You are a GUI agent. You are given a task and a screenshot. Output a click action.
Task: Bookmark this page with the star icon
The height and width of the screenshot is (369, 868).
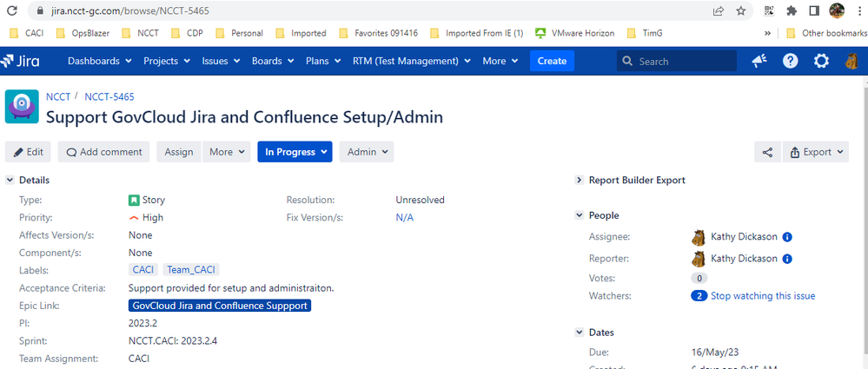pos(740,10)
